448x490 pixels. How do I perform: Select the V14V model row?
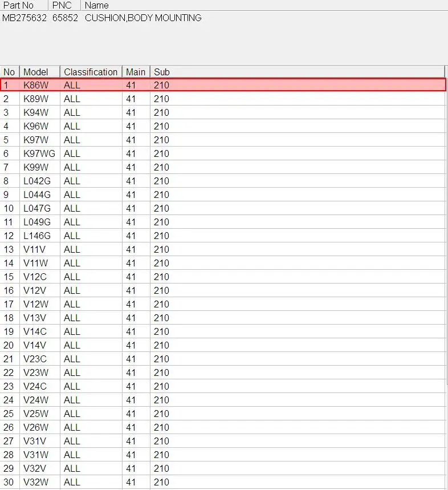[223, 345]
